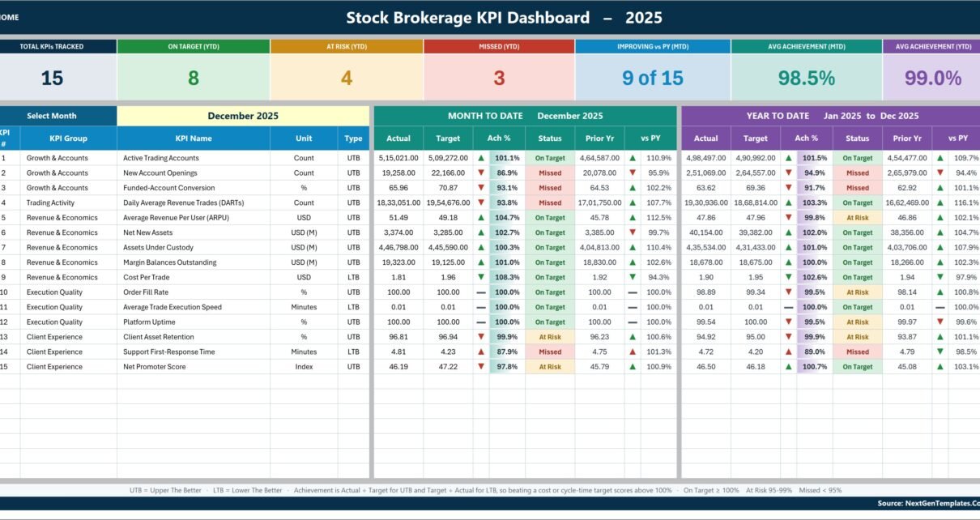Select the Missed (YTD) summary card
The height and width of the screenshot is (520, 980).
click(x=499, y=70)
